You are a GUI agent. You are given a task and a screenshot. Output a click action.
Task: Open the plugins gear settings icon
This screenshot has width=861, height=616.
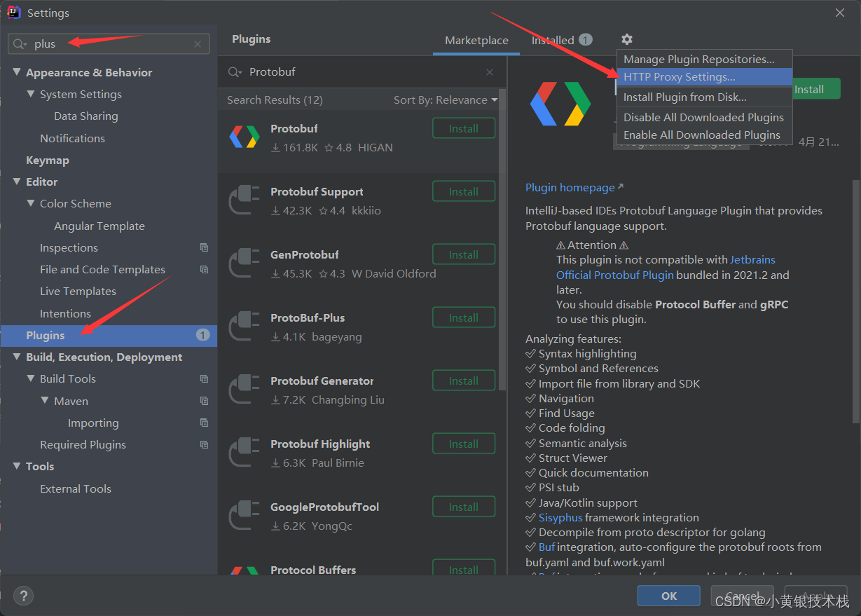click(626, 40)
